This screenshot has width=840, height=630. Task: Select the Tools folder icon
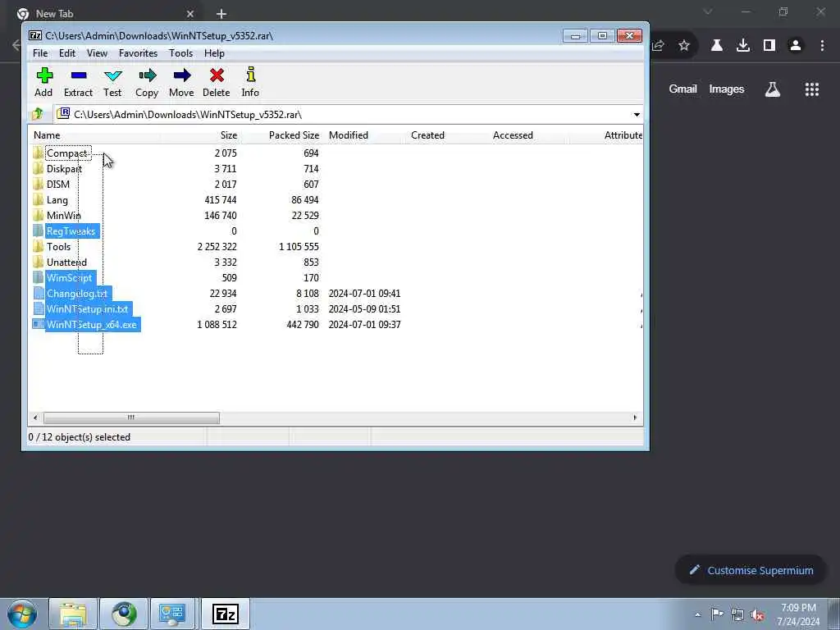38,246
